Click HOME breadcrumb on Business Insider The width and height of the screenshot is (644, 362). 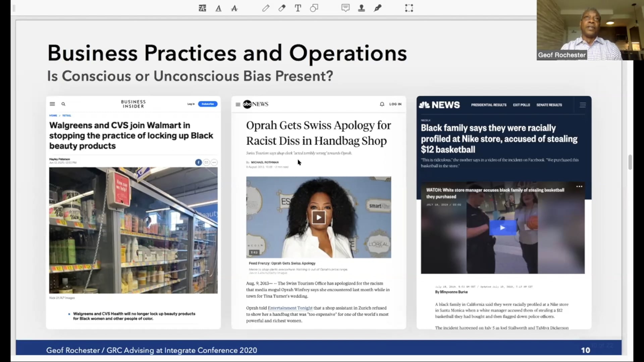click(53, 115)
